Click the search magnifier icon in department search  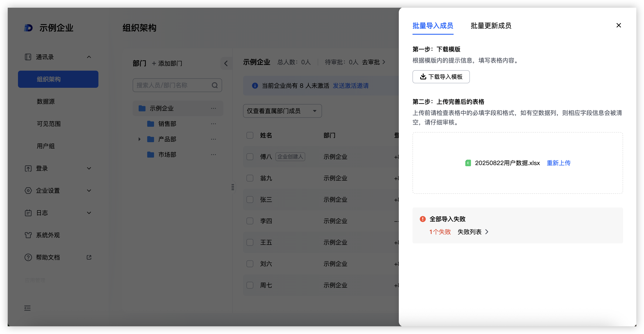[x=215, y=85]
